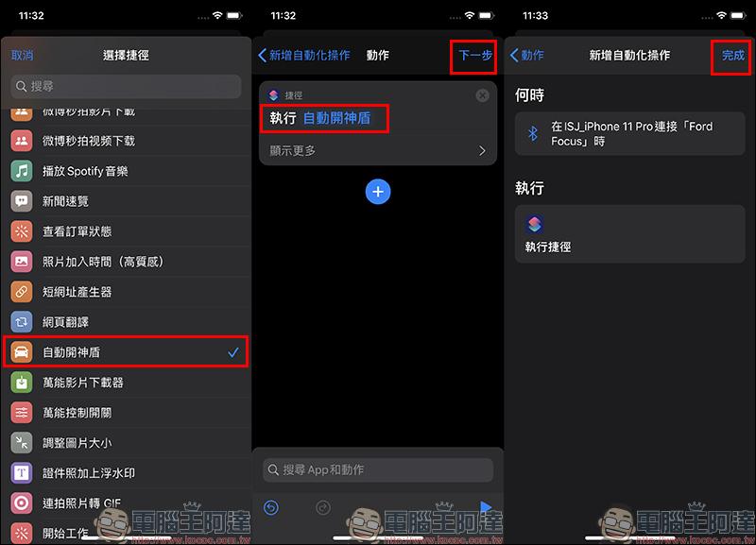
Task: Focus the 搜尋 App和動作 search field
Action: (378, 469)
